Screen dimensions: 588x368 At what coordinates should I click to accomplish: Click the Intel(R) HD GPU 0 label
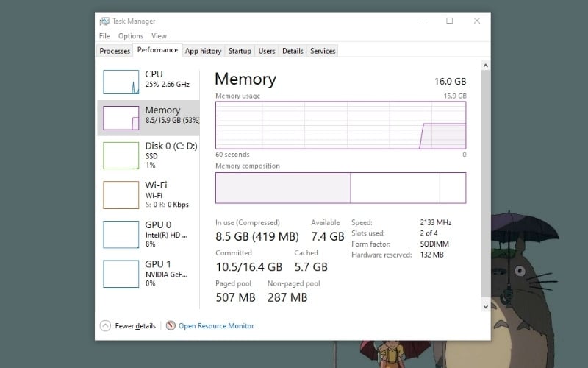166,235
